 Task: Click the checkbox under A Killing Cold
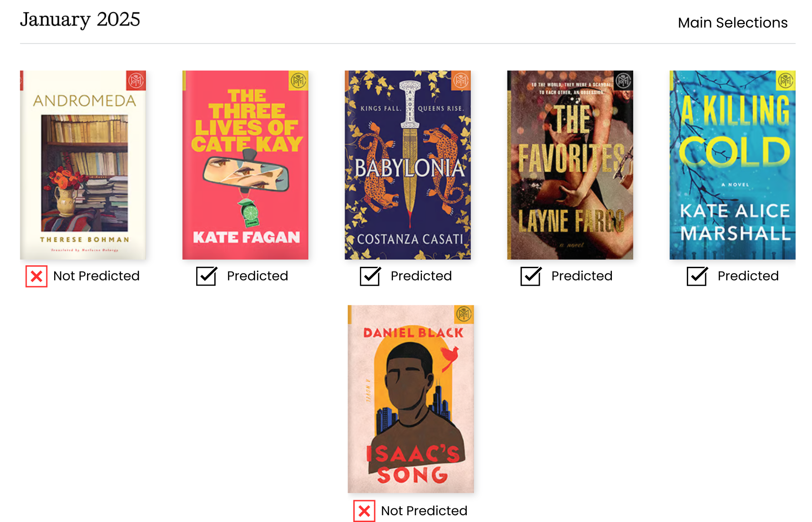coord(697,276)
